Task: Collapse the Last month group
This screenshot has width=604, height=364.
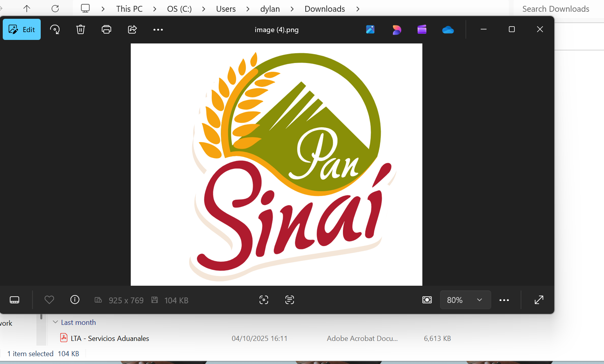Action: coord(55,322)
